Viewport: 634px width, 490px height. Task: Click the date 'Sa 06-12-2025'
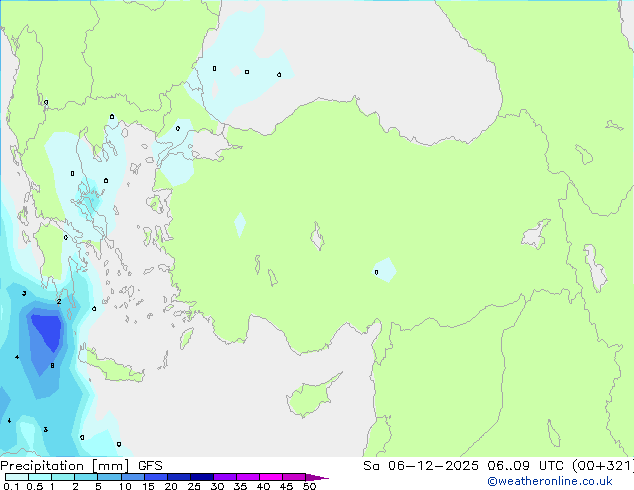pos(421,466)
